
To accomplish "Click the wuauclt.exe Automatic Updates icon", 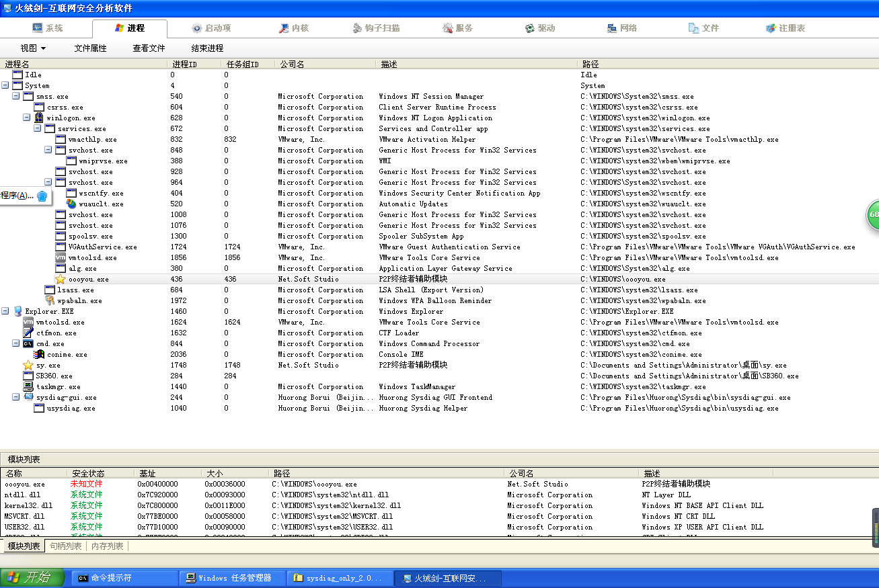I will click(71, 204).
